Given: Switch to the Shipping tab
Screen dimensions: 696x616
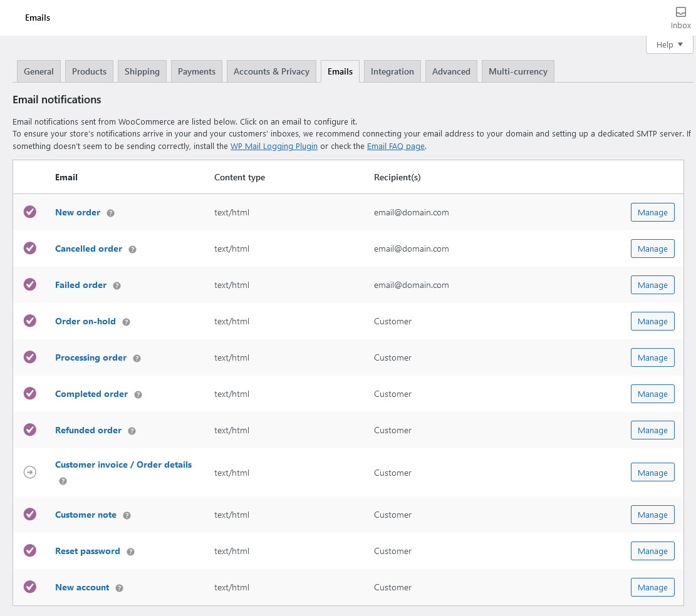Looking at the screenshot, I should (142, 71).
